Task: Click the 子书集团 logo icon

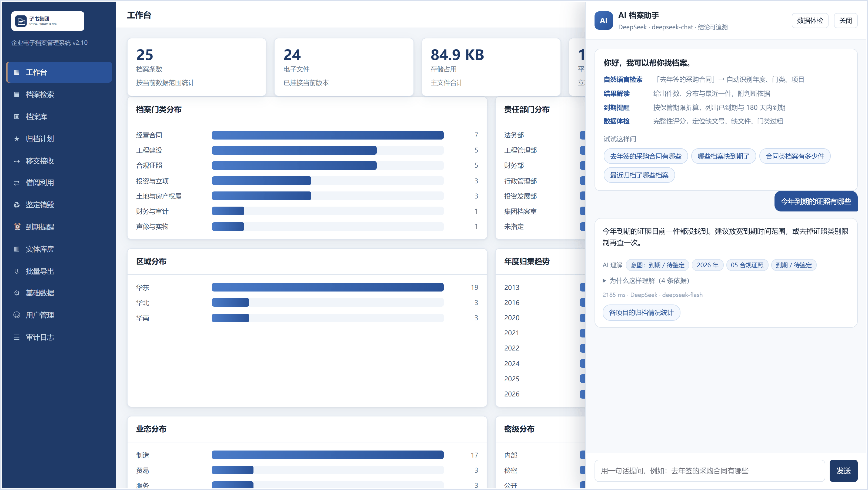Action: [x=21, y=21]
